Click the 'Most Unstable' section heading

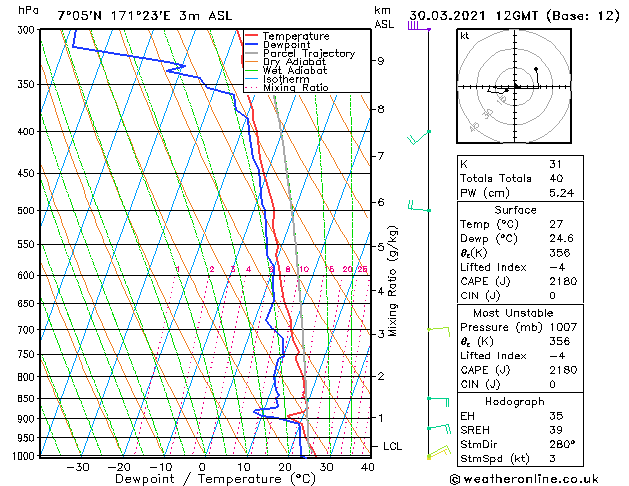[513, 313]
